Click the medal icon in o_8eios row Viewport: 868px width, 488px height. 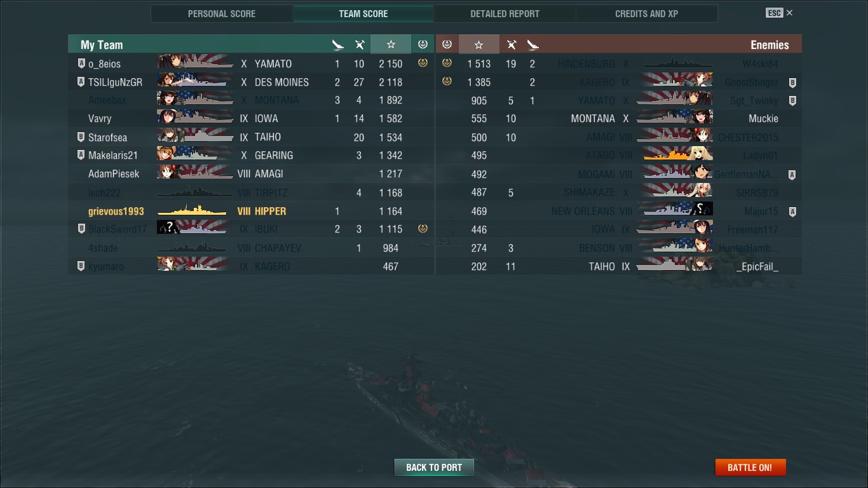click(x=423, y=63)
